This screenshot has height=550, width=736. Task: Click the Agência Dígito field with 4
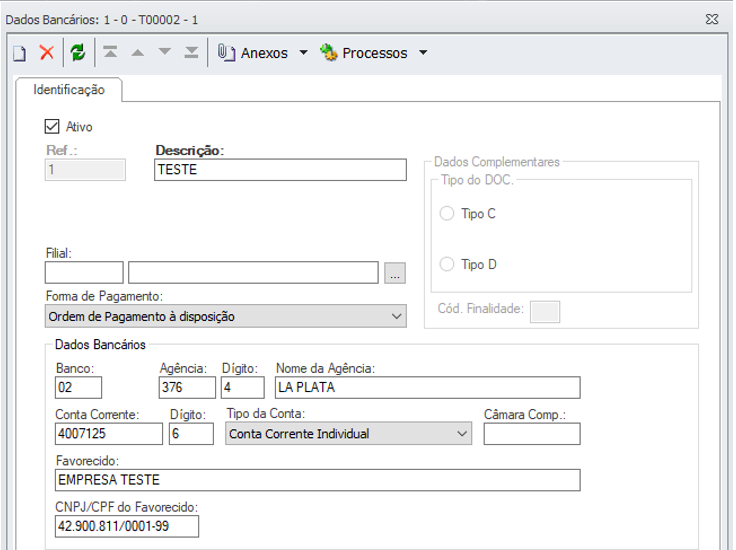[x=243, y=388]
